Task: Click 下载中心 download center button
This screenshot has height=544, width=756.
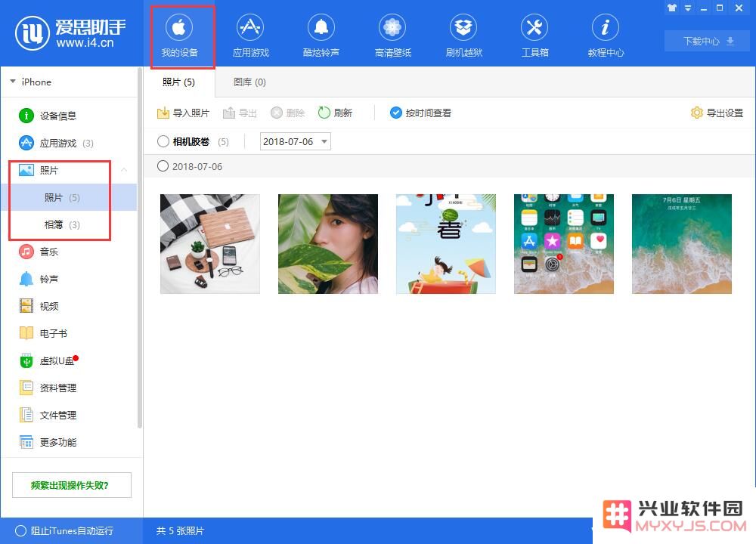Action: (707, 41)
